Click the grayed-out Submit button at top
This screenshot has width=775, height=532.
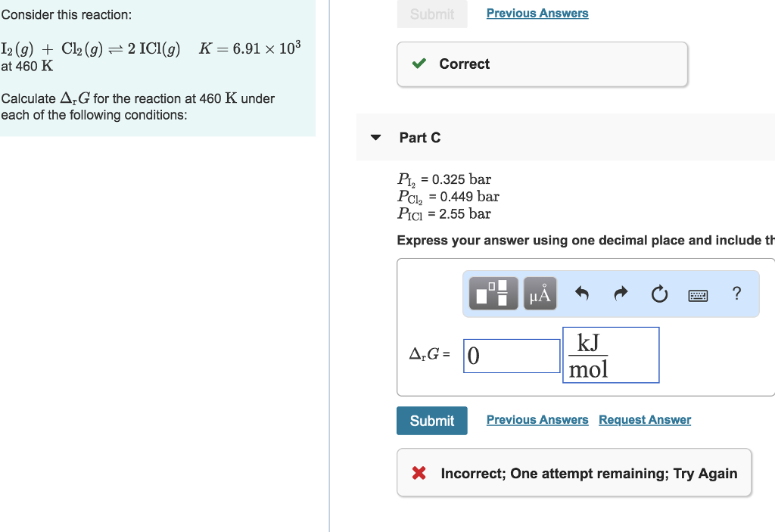coord(431,14)
